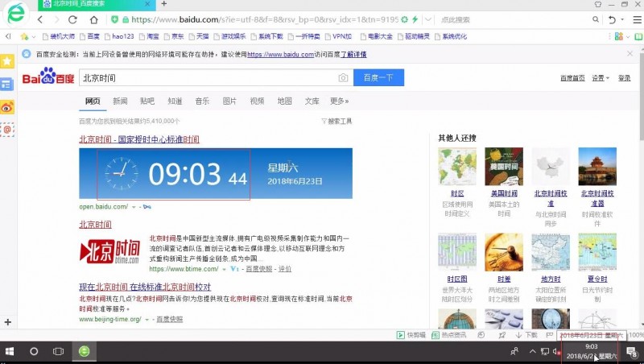
Task: Open the hao123 bookmark
Action: pyautogui.click(x=119, y=36)
